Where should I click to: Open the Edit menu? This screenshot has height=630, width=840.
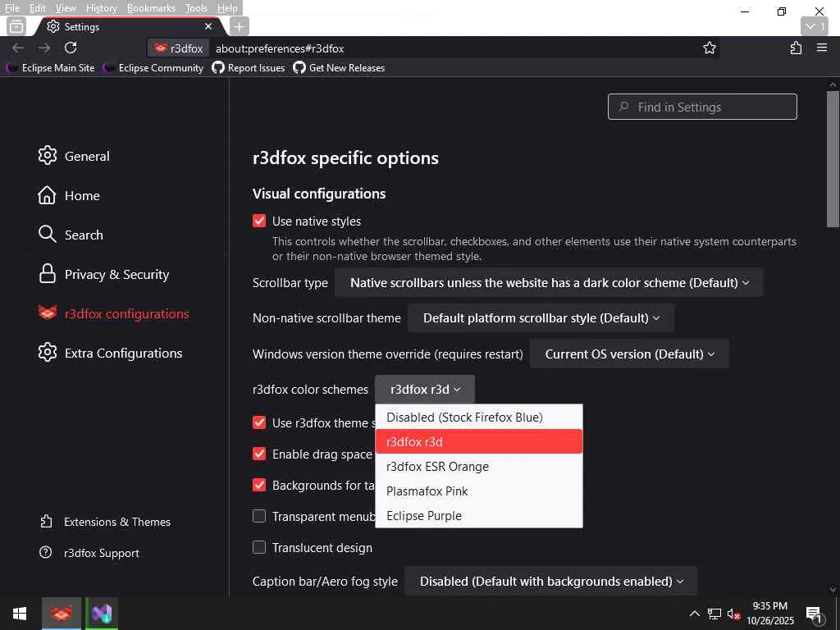click(37, 8)
